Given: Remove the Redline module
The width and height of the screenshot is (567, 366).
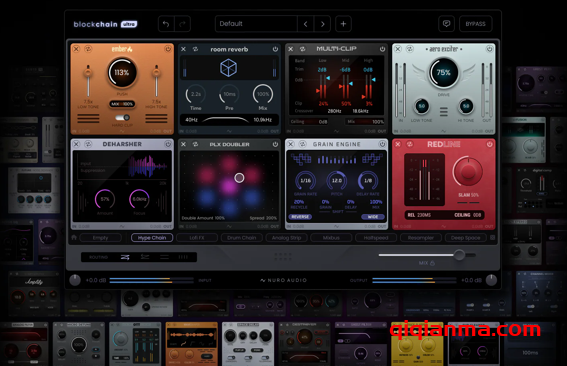Looking at the screenshot, I should 398,144.
